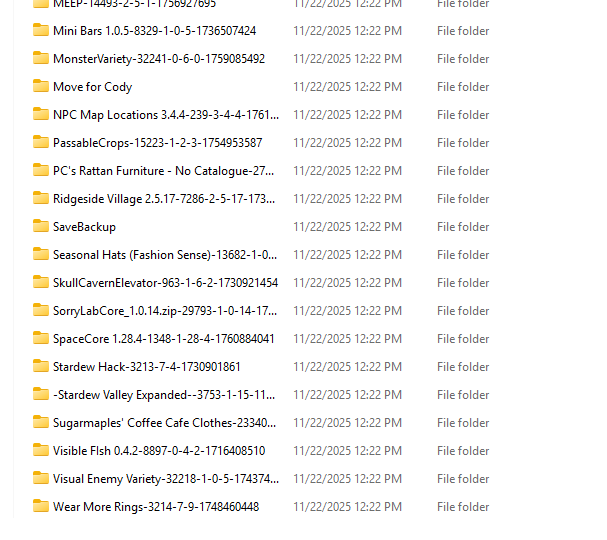Select Seasonal Hats (Fashion Sense) folder name
Viewport: 607px width, 540px height.
click(165, 255)
